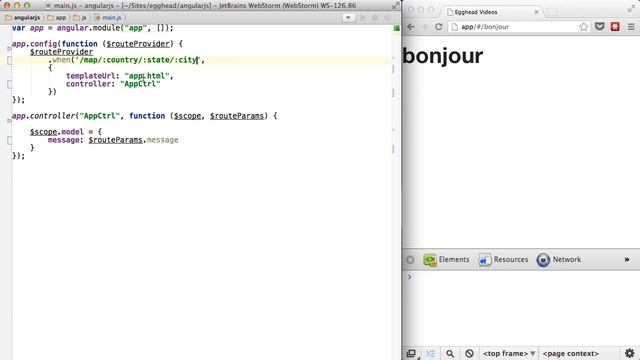The image size is (640, 360).
Task: Click the "AppCtrl" controller value string
Action: 140,84
